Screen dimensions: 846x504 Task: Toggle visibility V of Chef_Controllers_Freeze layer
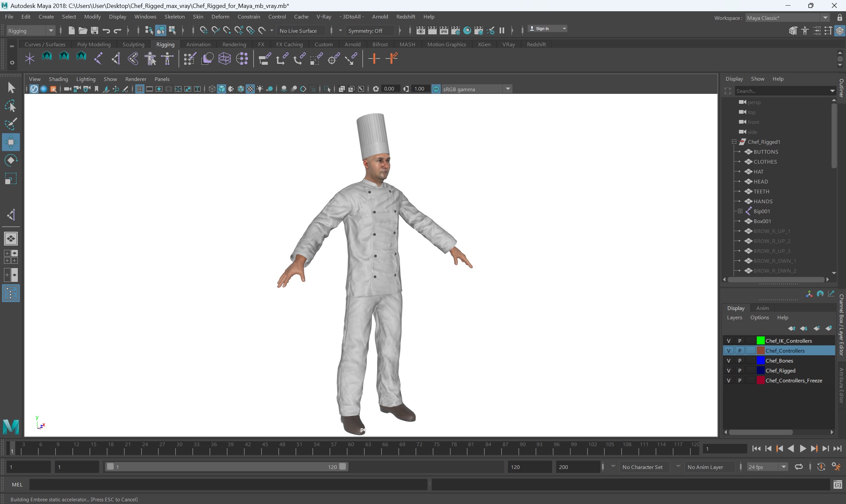pyautogui.click(x=729, y=380)
